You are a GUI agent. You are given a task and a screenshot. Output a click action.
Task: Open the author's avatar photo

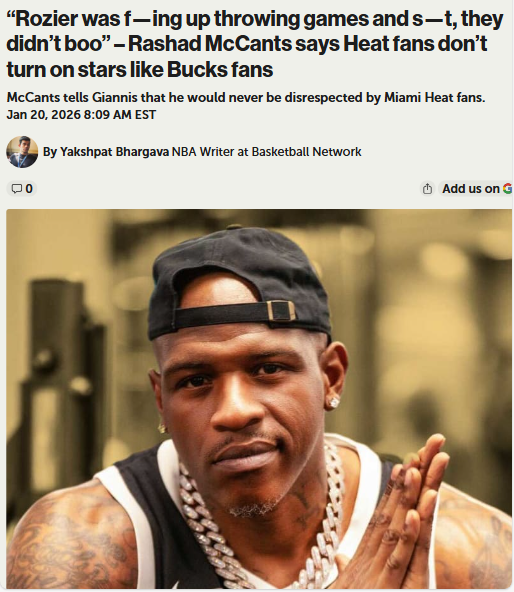[22, 152]
